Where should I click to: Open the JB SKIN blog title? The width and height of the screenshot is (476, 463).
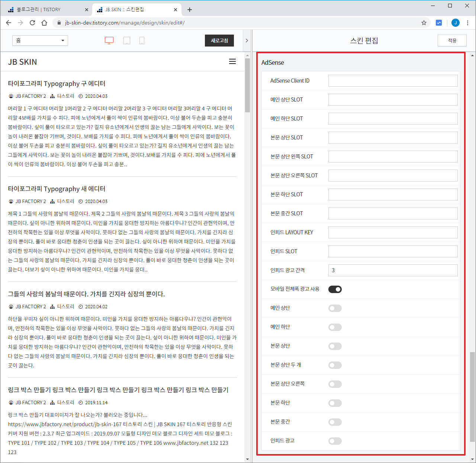22,62
